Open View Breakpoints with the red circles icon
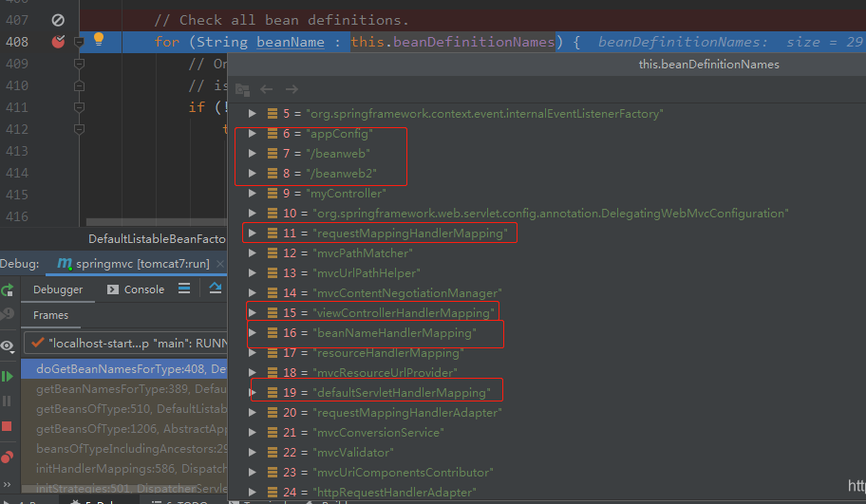 (8, 457)
